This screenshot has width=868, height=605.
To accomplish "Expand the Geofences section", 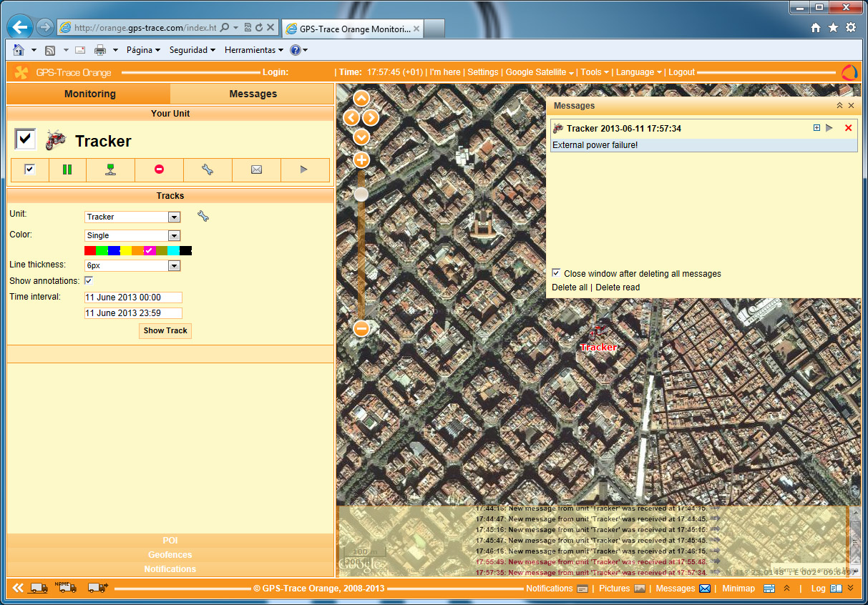I will [170, 555].
